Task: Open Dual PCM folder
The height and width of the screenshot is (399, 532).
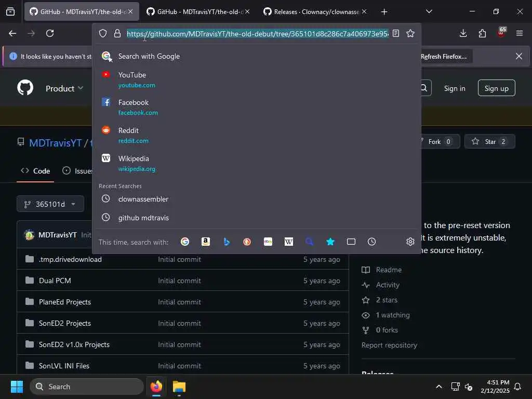Action: (55, 281)
